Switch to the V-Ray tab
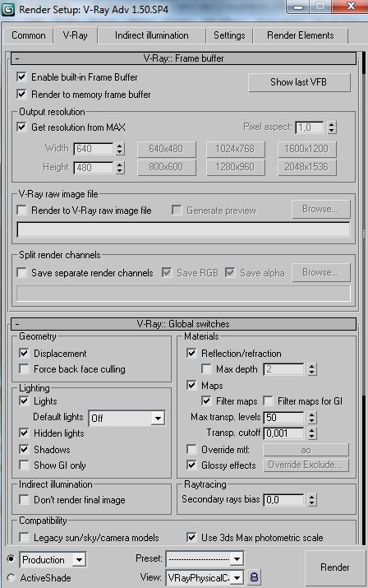 (x=76, y=35)
